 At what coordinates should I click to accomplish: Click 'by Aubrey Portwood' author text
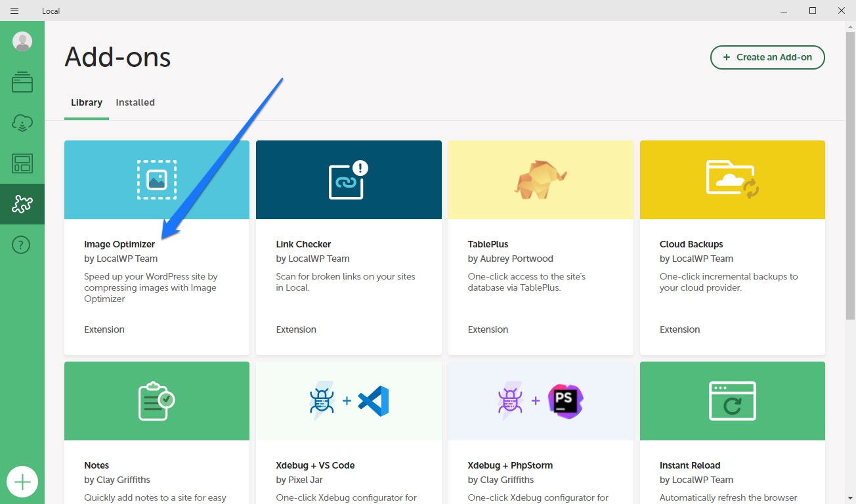[511, 259]
